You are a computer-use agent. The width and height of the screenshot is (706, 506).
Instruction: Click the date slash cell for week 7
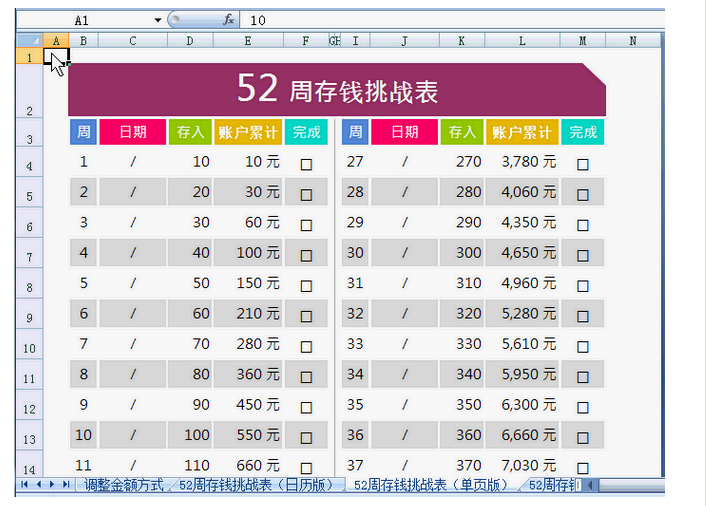(x=133, y=344)
